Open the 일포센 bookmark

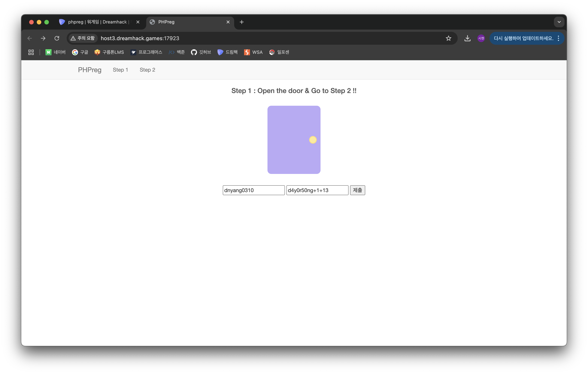click(x=279, y=52)
